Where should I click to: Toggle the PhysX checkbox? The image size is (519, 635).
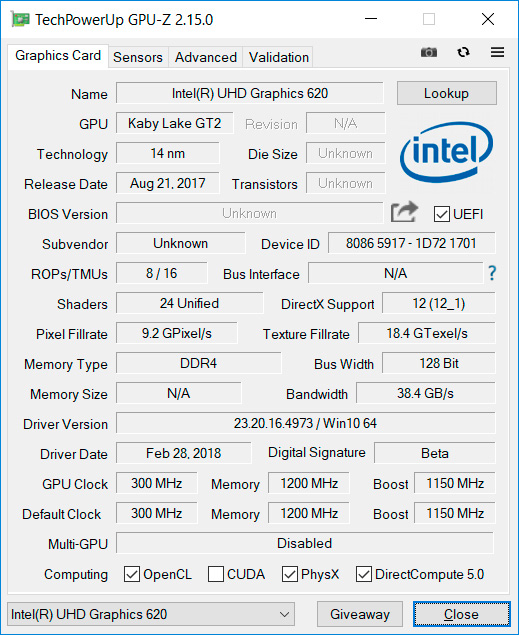tap(289, 574)
